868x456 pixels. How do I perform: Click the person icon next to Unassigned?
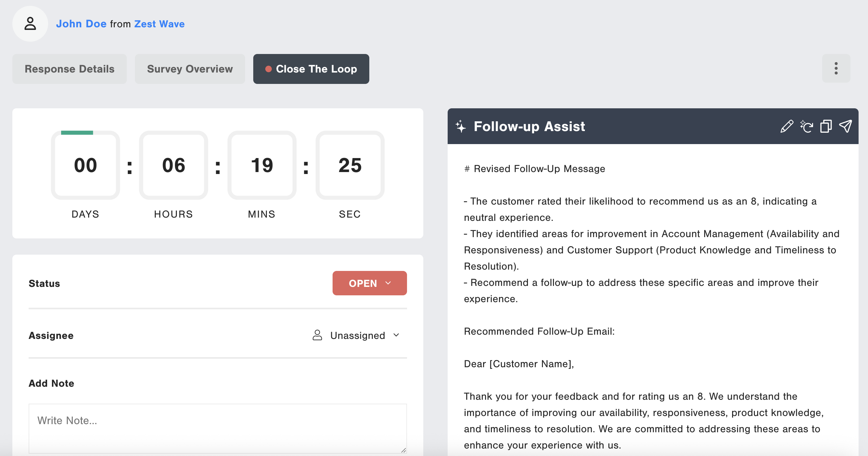pyautogui.click(x=317, y=335)
